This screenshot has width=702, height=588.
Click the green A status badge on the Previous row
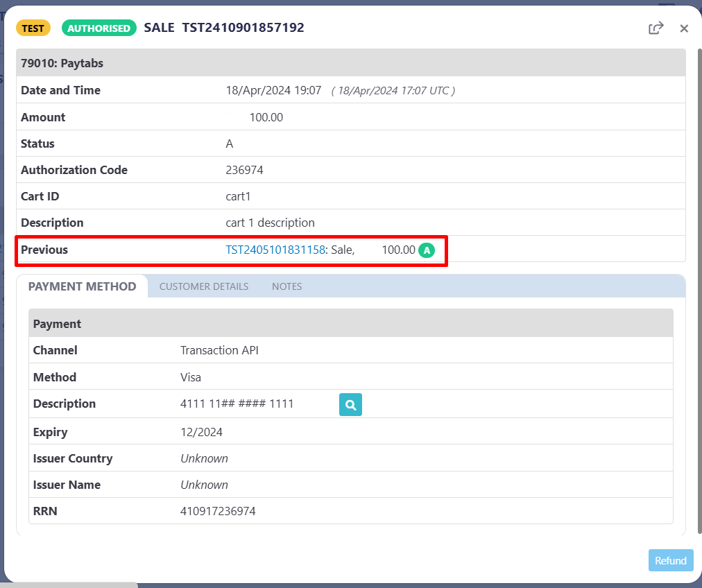click(427, 250)
